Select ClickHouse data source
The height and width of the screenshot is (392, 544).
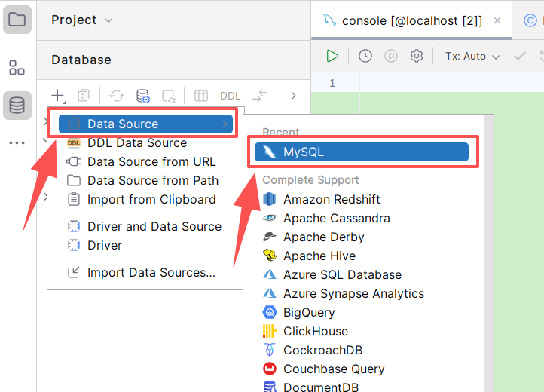click(x=362, y=331)
